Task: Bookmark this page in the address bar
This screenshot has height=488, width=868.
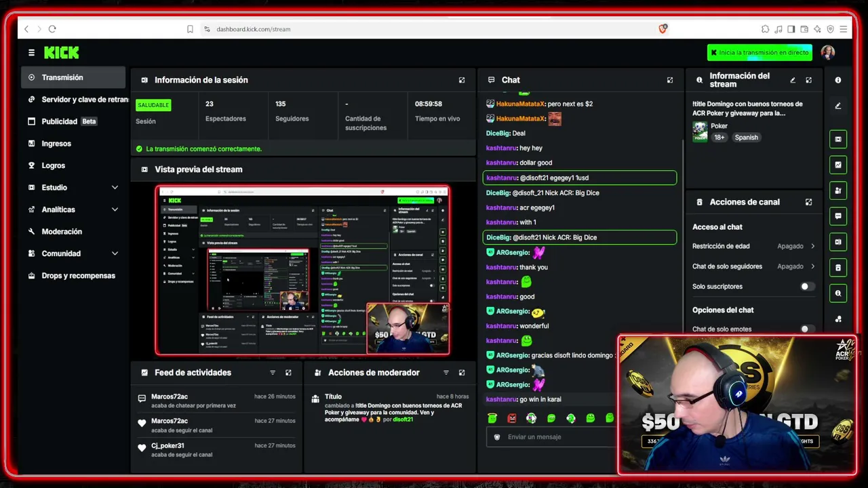Action: click(190, 29)
